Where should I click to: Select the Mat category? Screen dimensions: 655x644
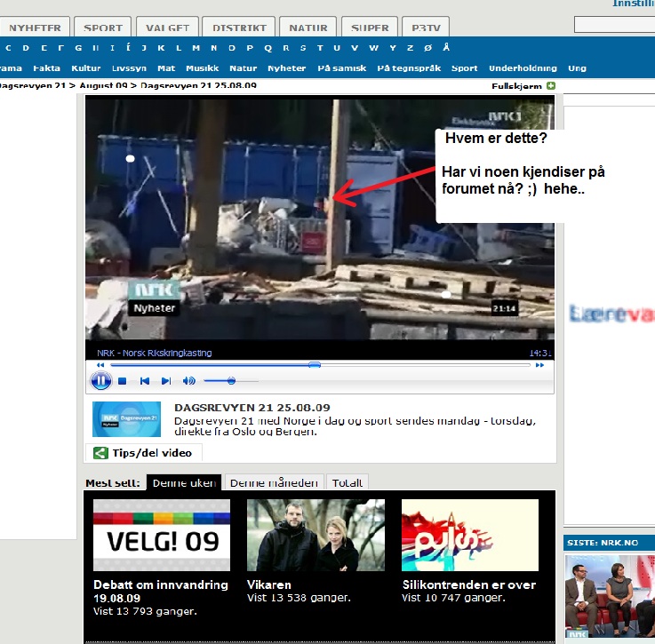coord(166,68)
